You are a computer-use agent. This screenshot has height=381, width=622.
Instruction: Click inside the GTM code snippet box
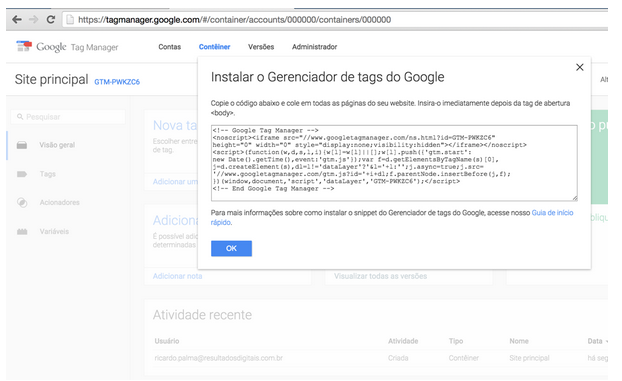[x=394, y=163]
